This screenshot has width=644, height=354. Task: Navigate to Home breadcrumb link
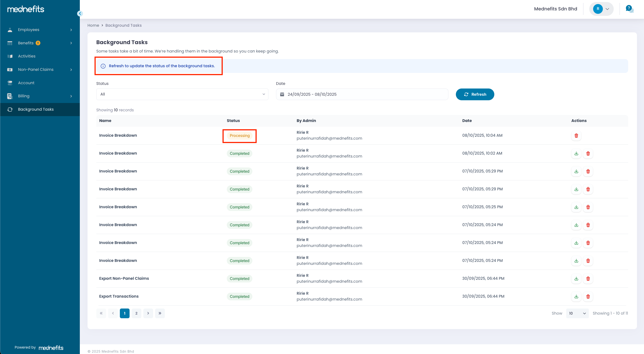93,25
